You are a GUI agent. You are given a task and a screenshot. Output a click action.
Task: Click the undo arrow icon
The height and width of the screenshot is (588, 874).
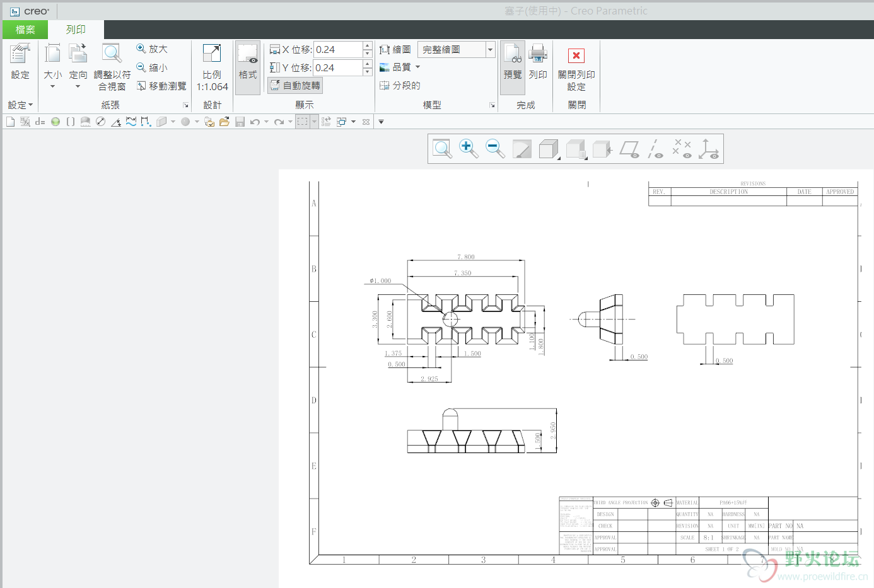pyautogui.click(x=255, y=122)
